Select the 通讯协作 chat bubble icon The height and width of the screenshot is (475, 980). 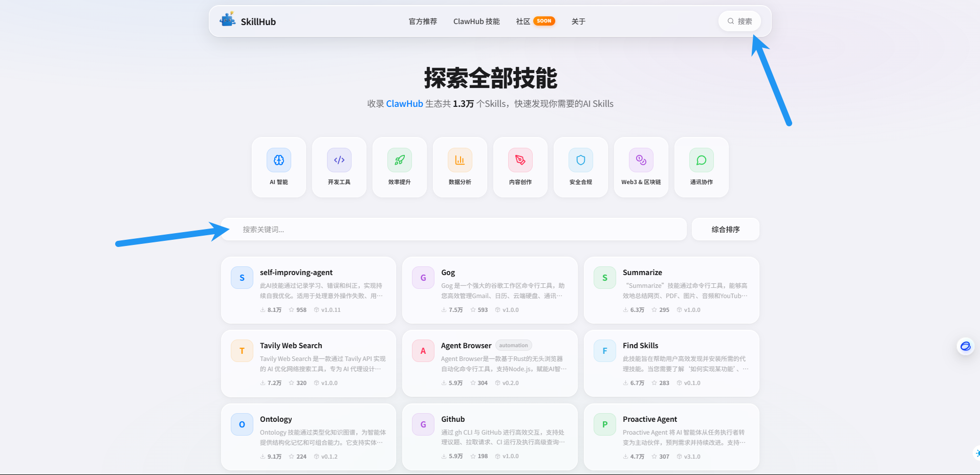point(702,161)
